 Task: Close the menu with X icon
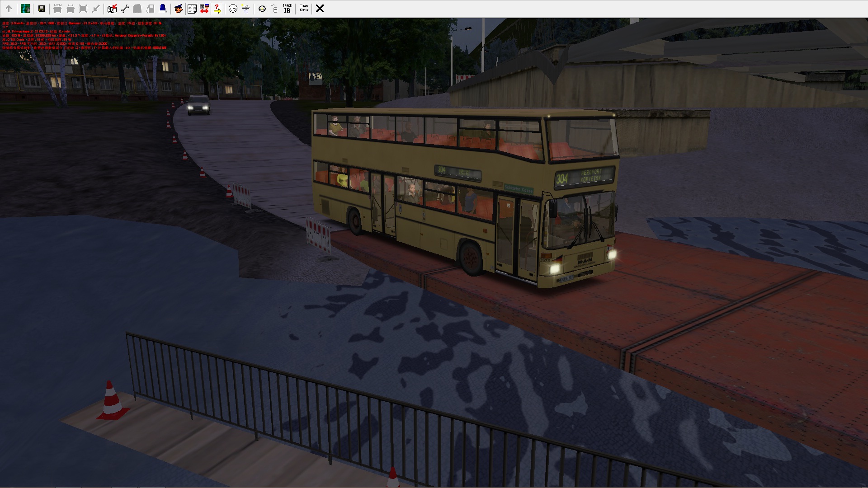point(320,9)
